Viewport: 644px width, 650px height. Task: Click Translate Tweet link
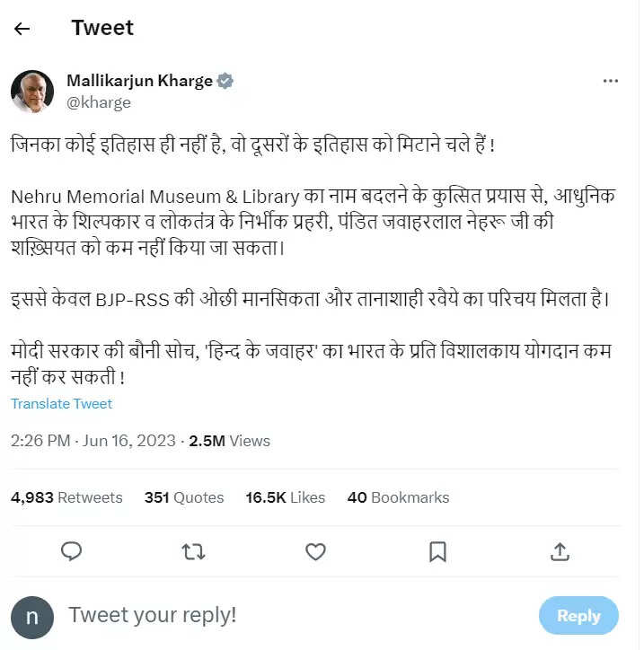click(61, 404)
